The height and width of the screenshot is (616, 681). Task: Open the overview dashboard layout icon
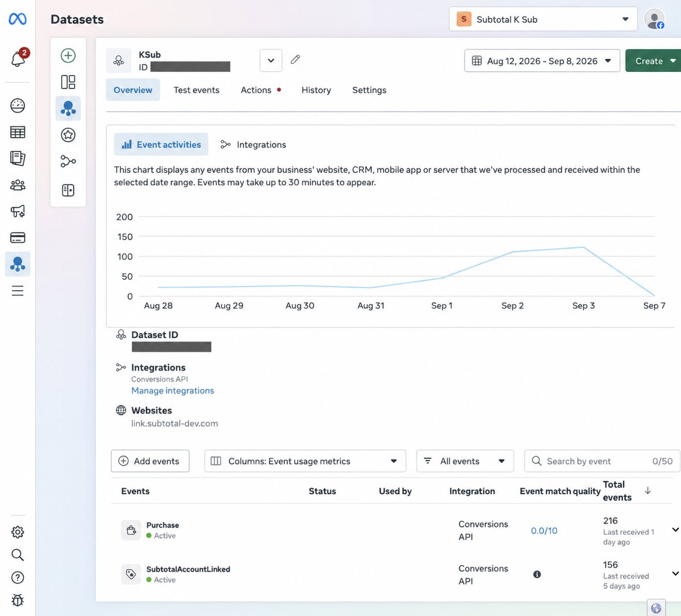pos(68,82)
